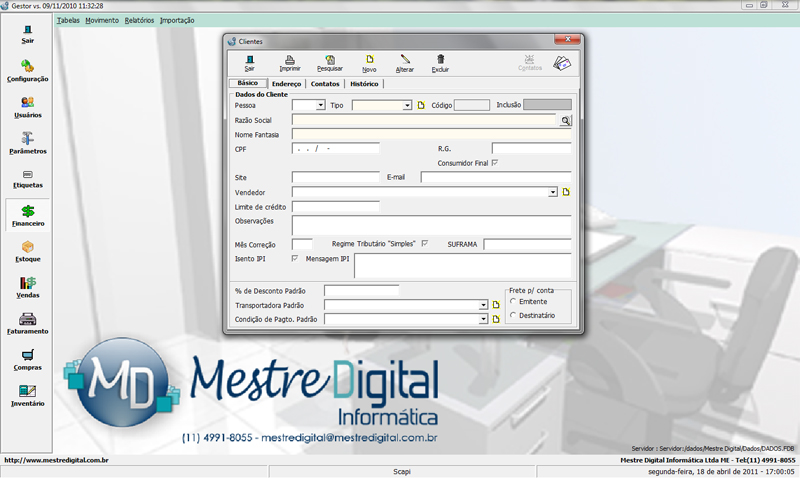Click the Scapi status bar text

402,471
